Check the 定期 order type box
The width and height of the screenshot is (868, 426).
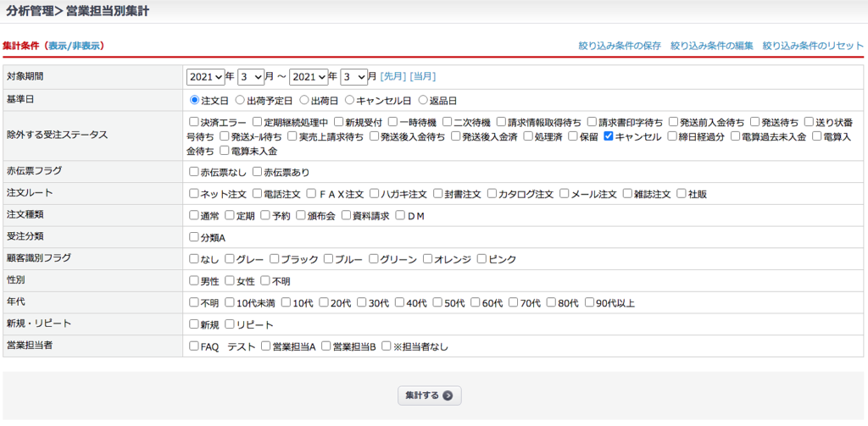point(230,216)
